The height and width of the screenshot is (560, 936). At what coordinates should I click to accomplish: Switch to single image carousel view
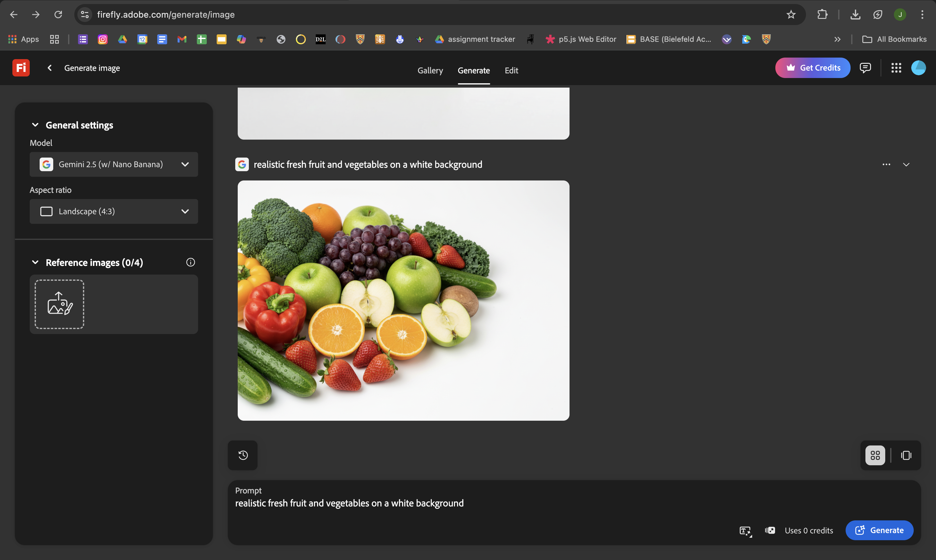(906, 455)
